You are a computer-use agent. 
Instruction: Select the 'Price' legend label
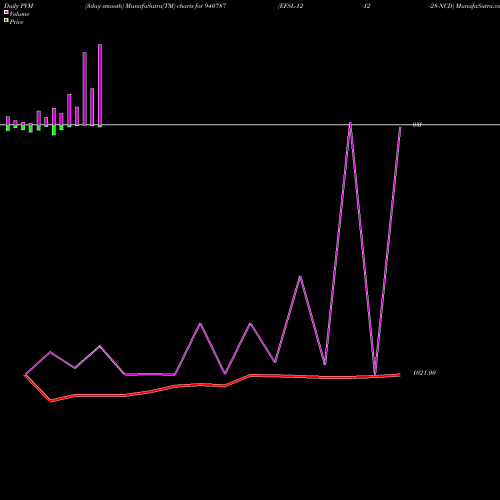click(x=16, y=22)
